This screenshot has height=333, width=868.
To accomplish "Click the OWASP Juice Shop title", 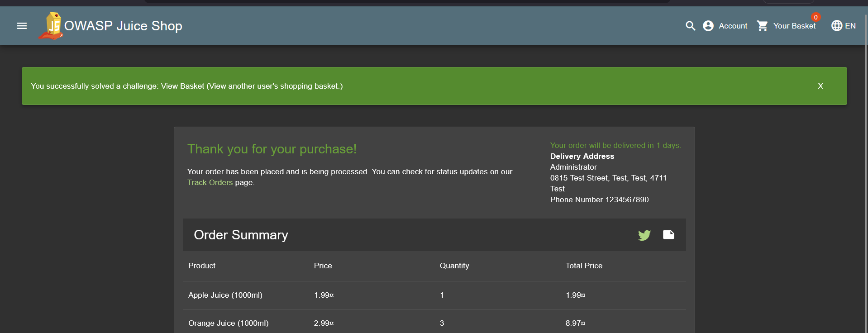I will pyautogui.click(x=123, y=26).
